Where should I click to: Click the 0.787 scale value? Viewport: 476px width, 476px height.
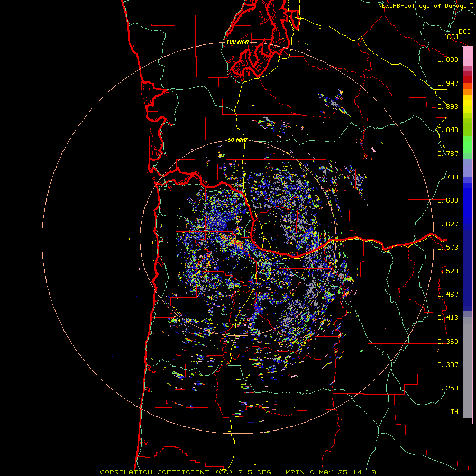(448, 153)
